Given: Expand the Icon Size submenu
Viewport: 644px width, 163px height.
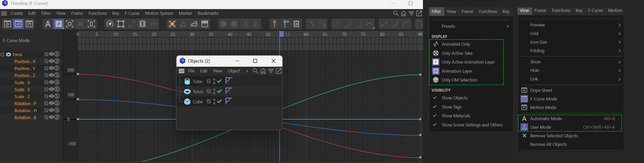Looking at the screenshot, I should pos(619,42).
